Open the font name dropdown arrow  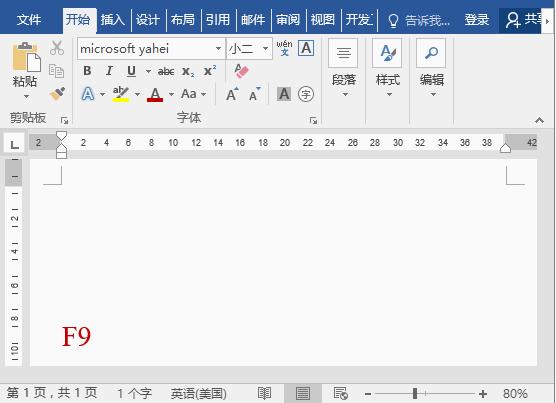[218, 48]
